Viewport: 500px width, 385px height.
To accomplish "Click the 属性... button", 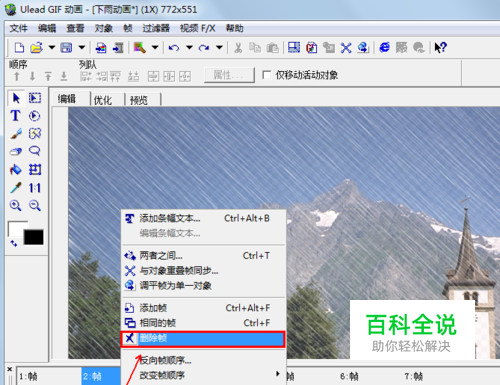I will point(229,75).
